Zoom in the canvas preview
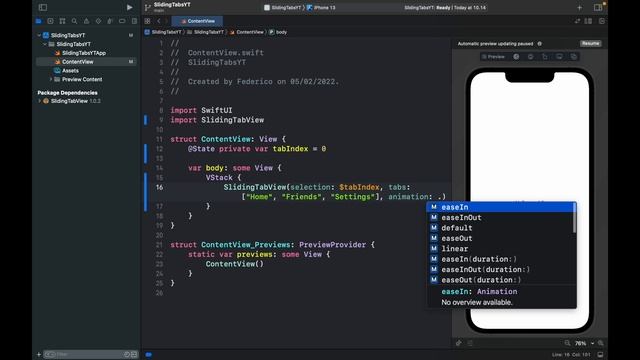 [x=600, y=343]
